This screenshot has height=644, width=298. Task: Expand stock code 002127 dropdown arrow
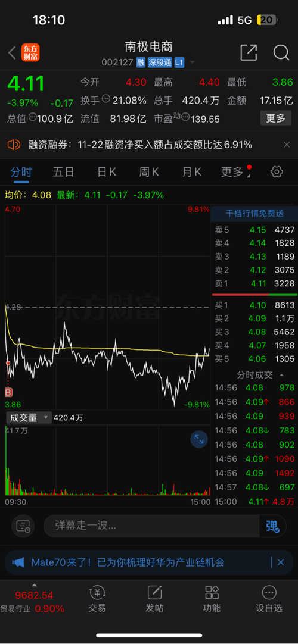[x=191, y=63]
